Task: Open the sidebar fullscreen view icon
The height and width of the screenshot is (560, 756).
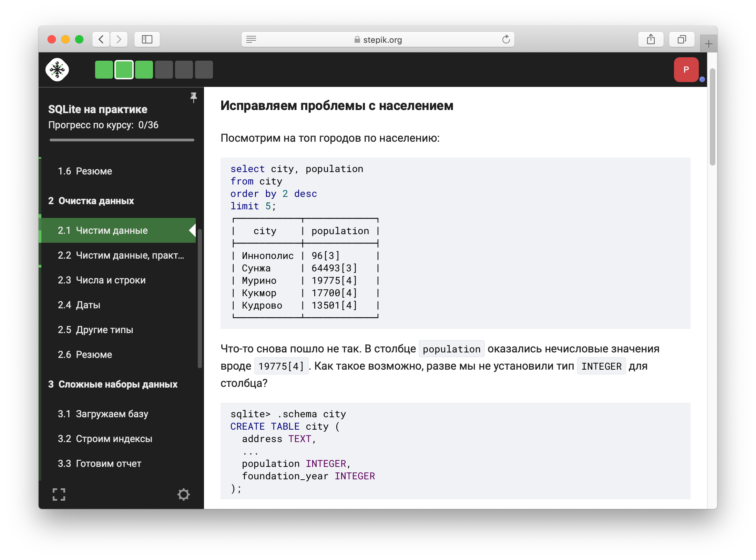Action: coord(59,494)
